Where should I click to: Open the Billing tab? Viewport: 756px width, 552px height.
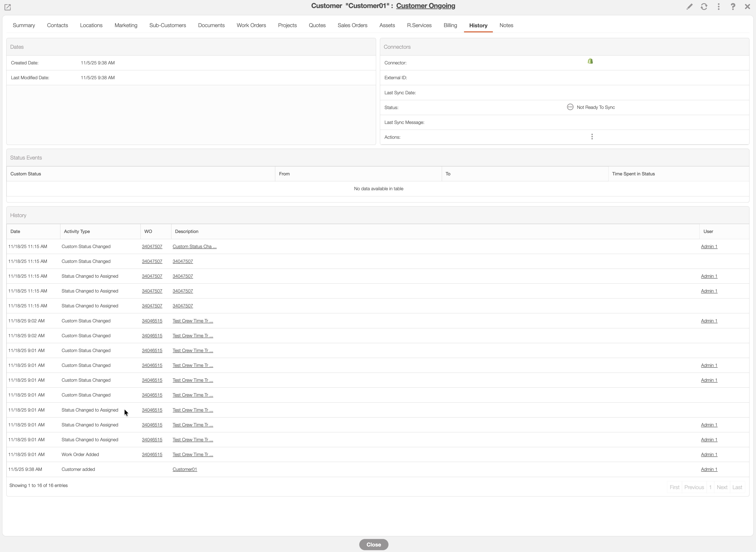(450, 25)
